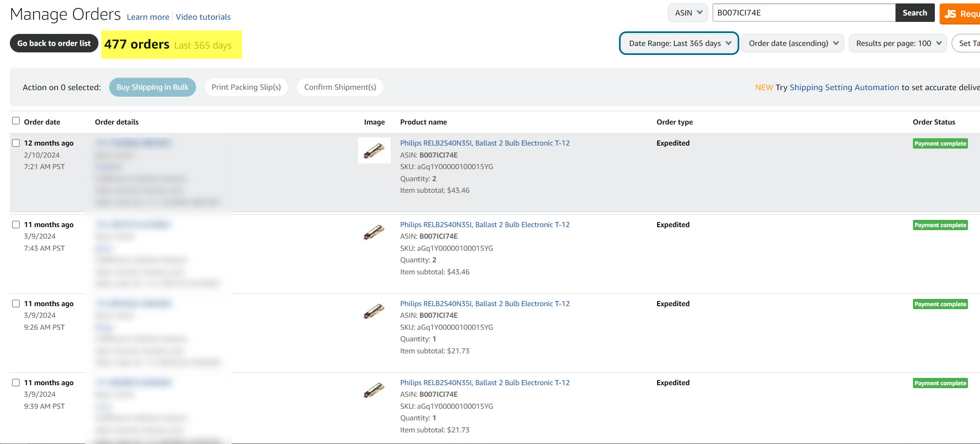Check the order placed 3/9/2024 9:26 AM

tap(16, 304)
